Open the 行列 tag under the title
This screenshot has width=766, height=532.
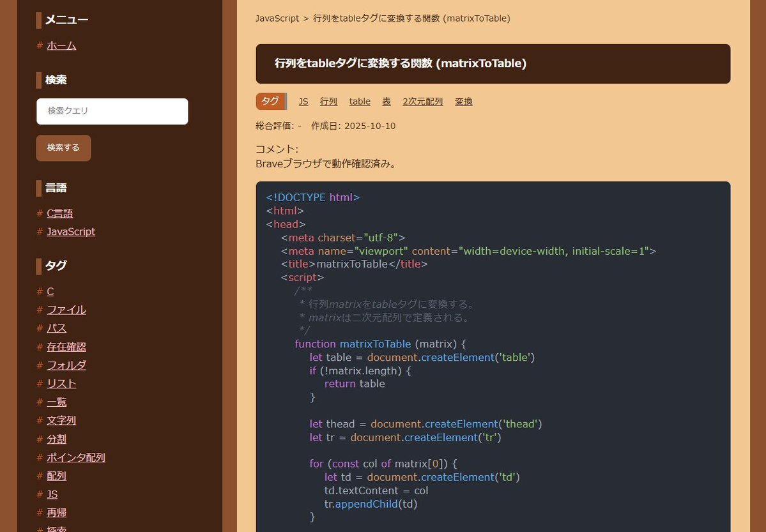click(328, 102)
